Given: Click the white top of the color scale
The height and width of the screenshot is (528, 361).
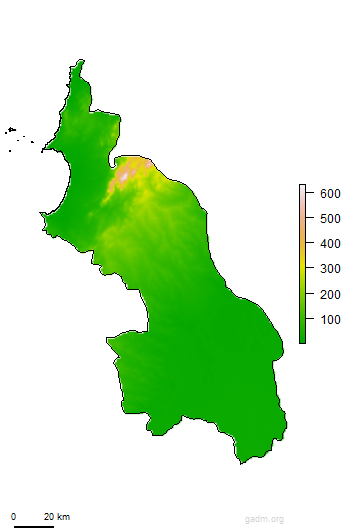Looking at the screenshot, I should (302, 189).
